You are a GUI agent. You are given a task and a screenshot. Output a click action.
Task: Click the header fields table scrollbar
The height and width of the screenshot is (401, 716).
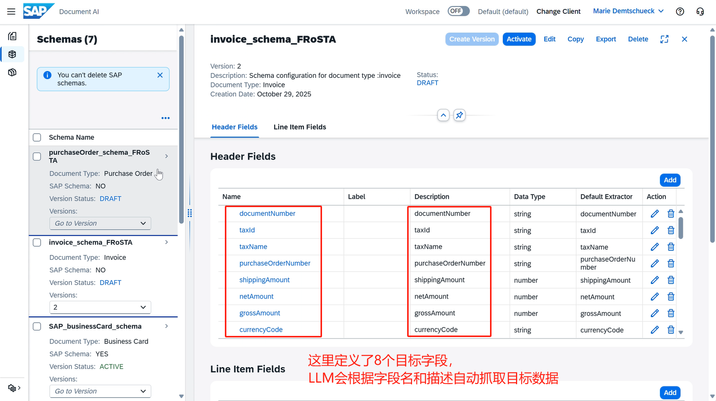tap(681, 228)
